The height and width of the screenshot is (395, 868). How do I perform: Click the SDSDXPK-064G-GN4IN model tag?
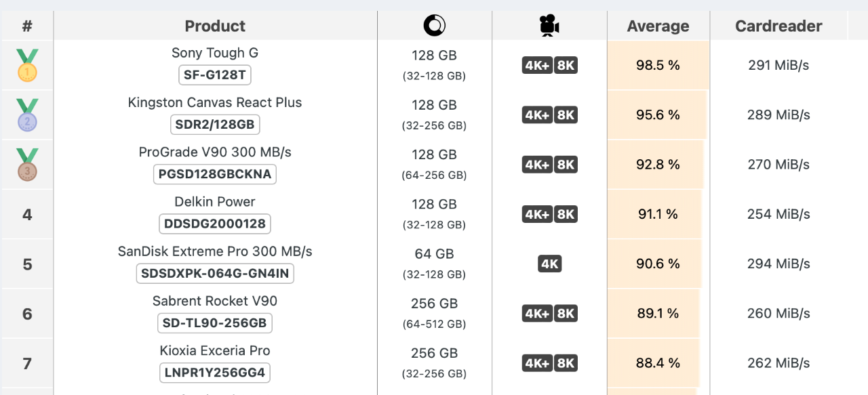pos(215,273)
